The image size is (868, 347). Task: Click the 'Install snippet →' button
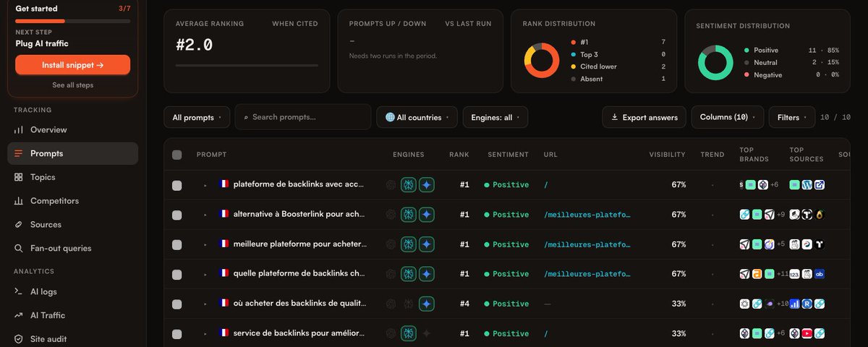coord(72,65)
